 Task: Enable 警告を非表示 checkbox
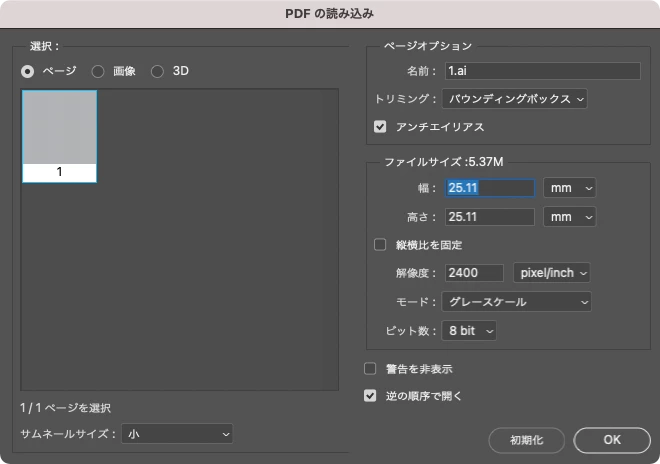tap(370, 369)
